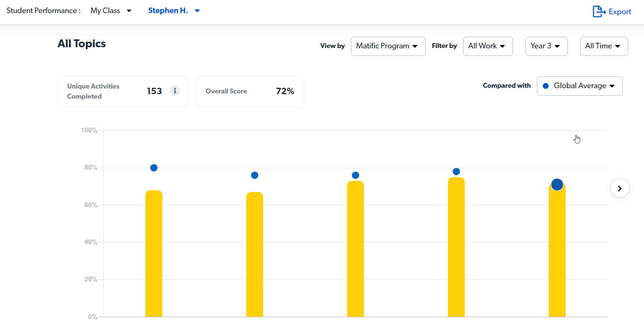Screen dimensions: 644x323
Task: Click the first yellow score bar
Action: pos(154,255)
